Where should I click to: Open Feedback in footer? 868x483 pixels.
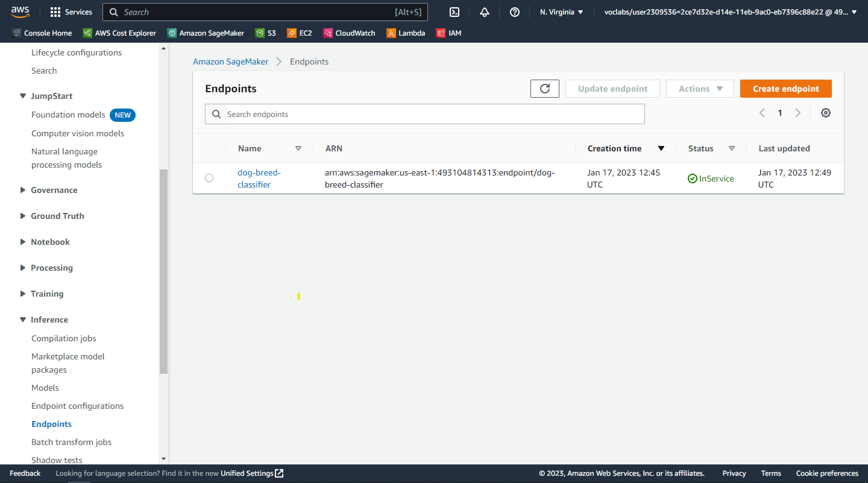[25, 473]
